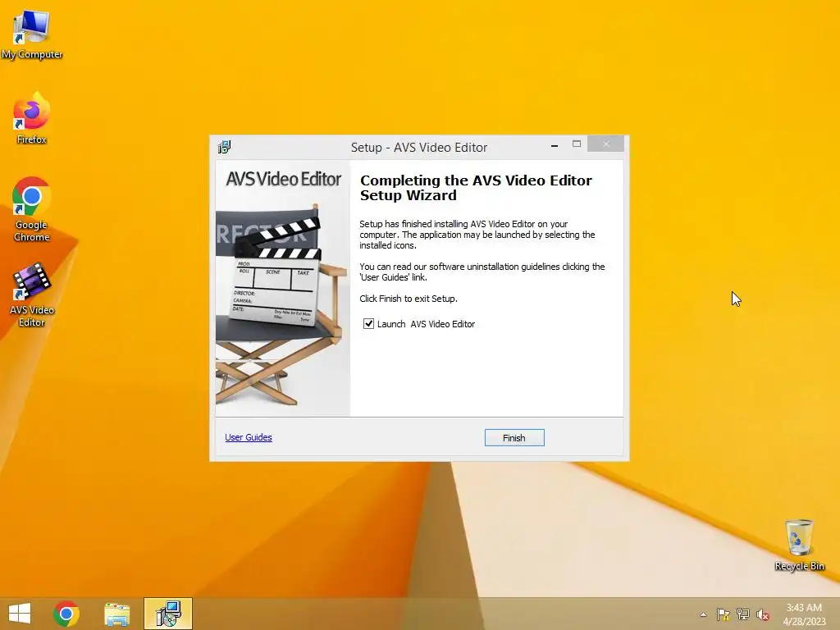Click the text 'Click Finish to exit Setup.'
840x630 pixels.
(x=409, y=299)
